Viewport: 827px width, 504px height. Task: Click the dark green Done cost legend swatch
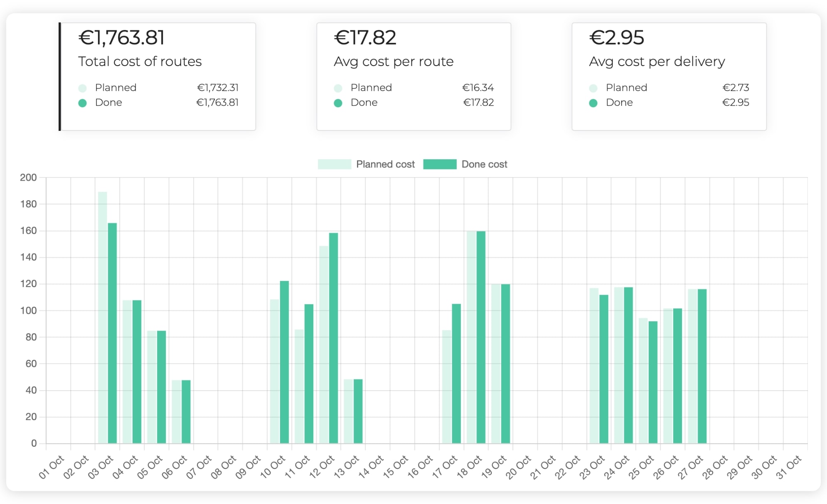pos(441,164)
